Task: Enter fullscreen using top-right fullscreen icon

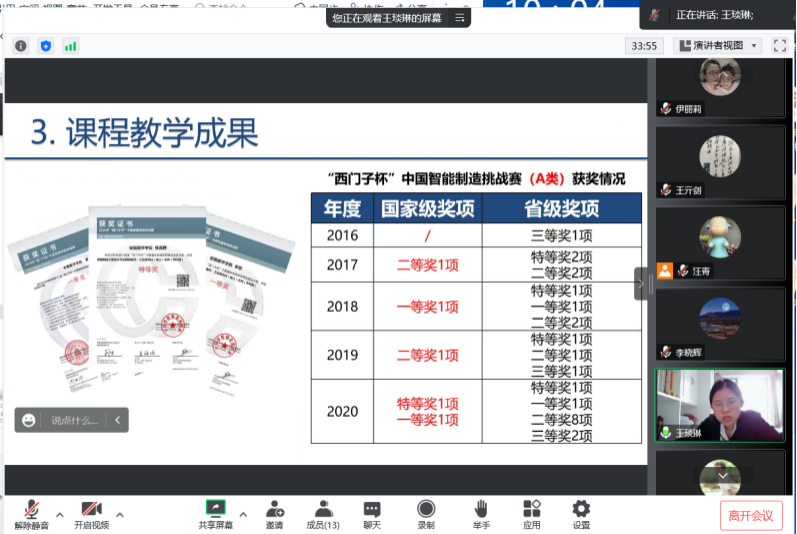Action: [778, 45]
